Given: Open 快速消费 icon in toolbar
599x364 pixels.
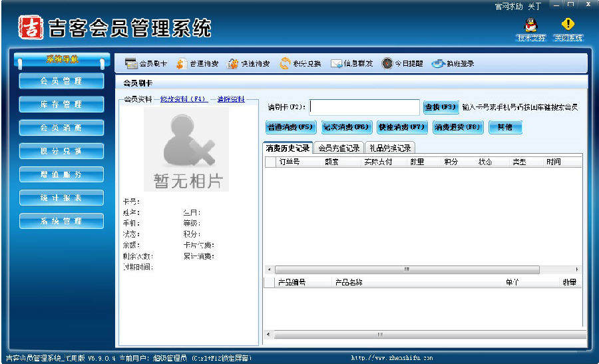Looking at the screenshot, I should click(232, 63).
